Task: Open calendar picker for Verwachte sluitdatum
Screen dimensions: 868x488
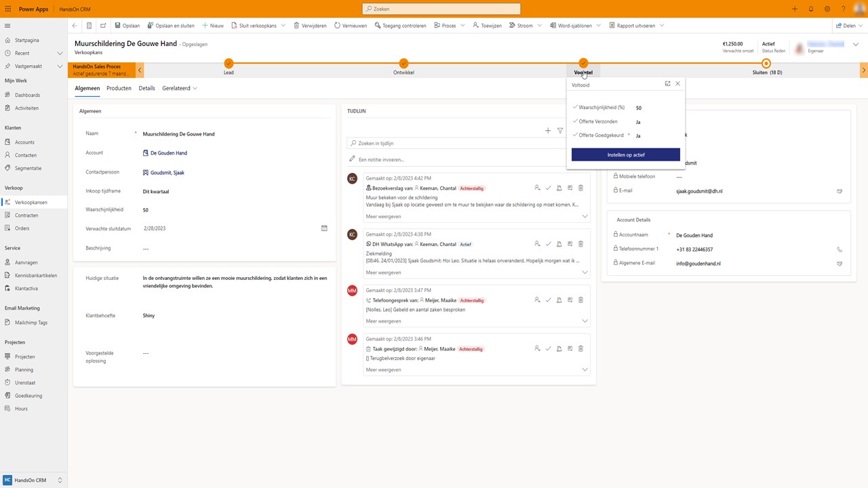Action: click(x=324, y=228)
